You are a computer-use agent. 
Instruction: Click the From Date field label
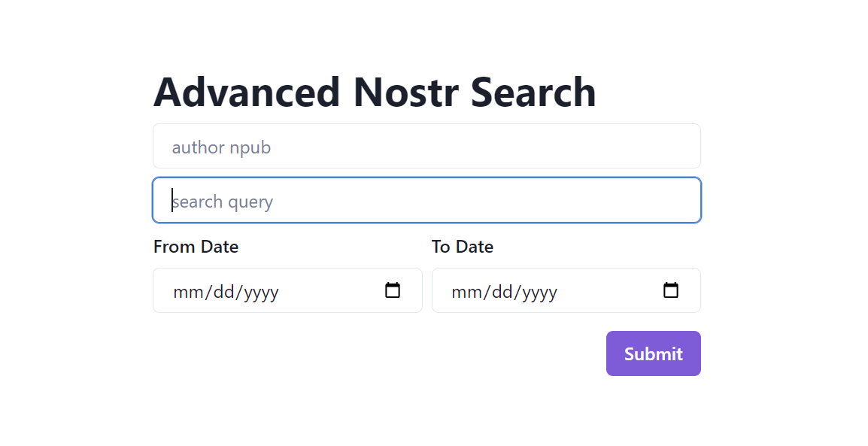pyautogui.click(x=196, y=246)
